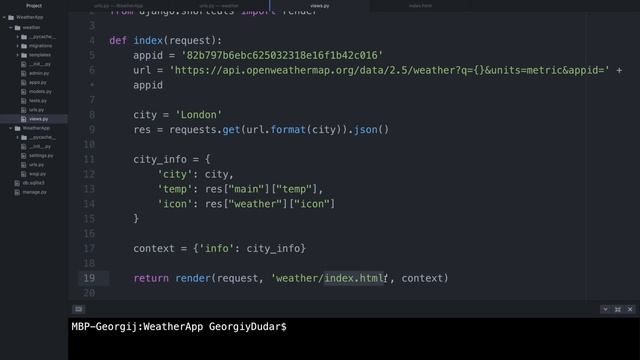640x360 pixels.
Task: Click the terminal panel icon at left
Action: (x=79, y=309)
